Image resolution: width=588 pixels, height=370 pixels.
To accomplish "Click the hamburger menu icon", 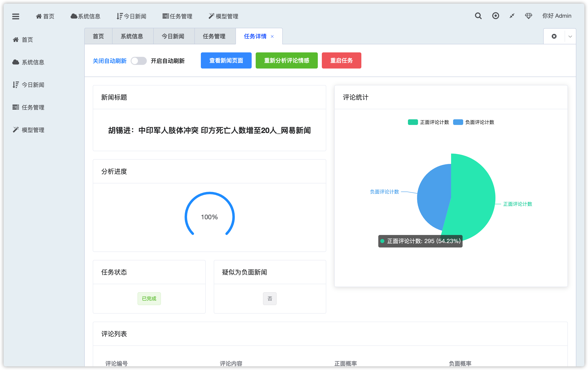I will point(16,16).
